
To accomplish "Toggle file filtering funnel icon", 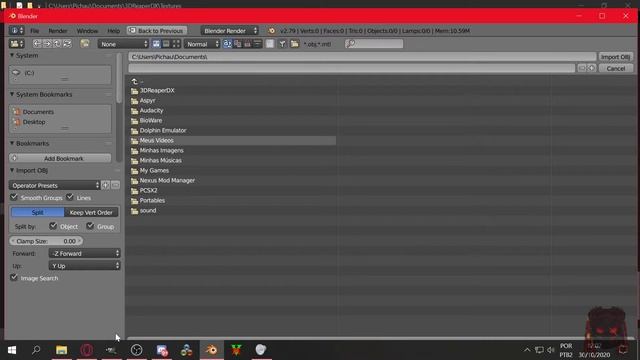I will [282, 44].
